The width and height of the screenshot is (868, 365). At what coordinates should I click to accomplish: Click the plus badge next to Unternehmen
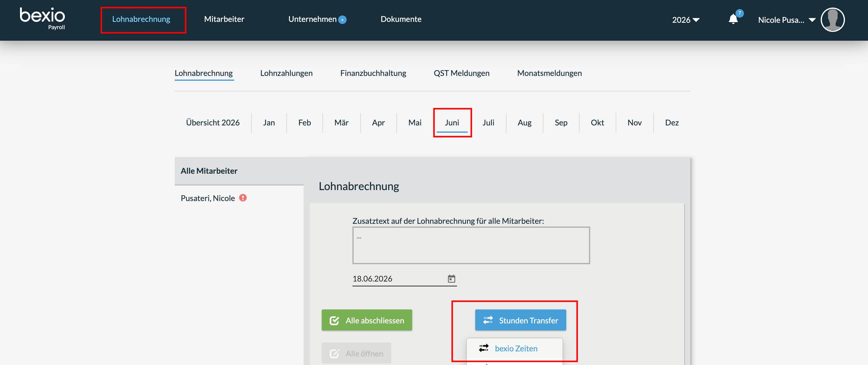click(342, 20)
